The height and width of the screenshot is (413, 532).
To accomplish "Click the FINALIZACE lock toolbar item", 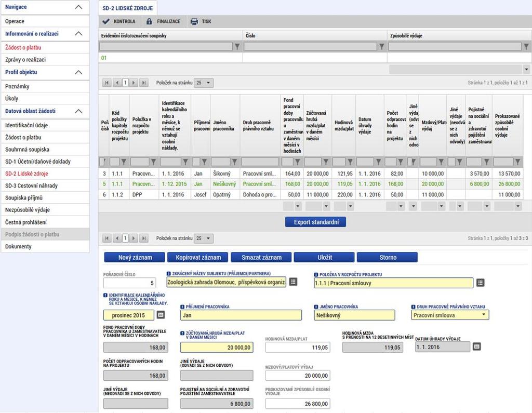I will [163, 21].
